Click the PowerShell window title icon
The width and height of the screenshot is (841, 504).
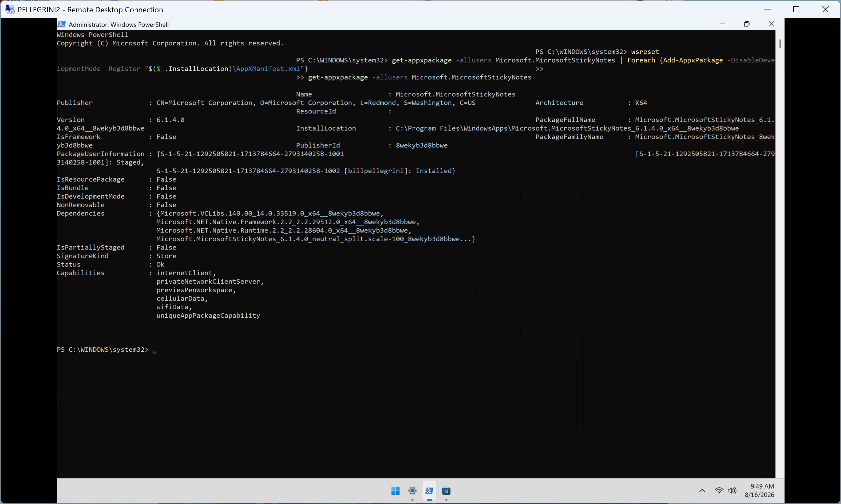point(62,24)
